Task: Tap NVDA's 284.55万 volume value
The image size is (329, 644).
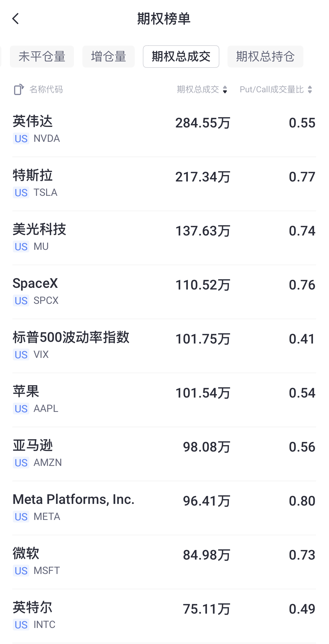Action: point(203,123)
